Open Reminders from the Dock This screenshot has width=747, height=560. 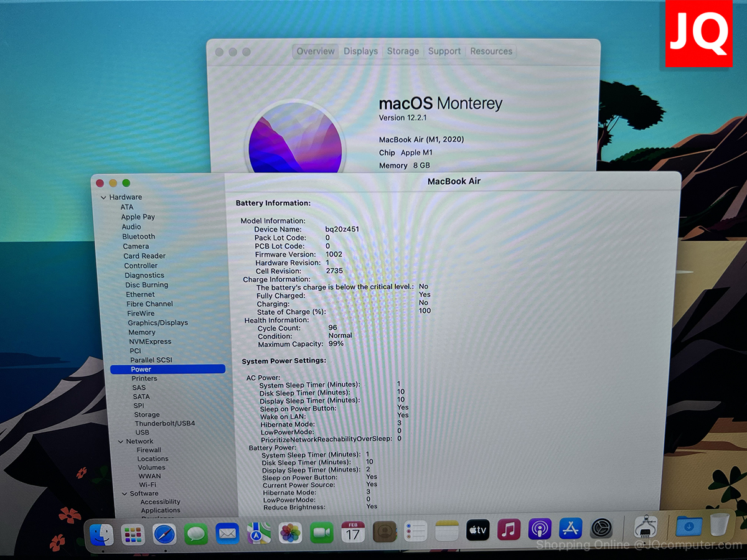click(x=415, y=531)
